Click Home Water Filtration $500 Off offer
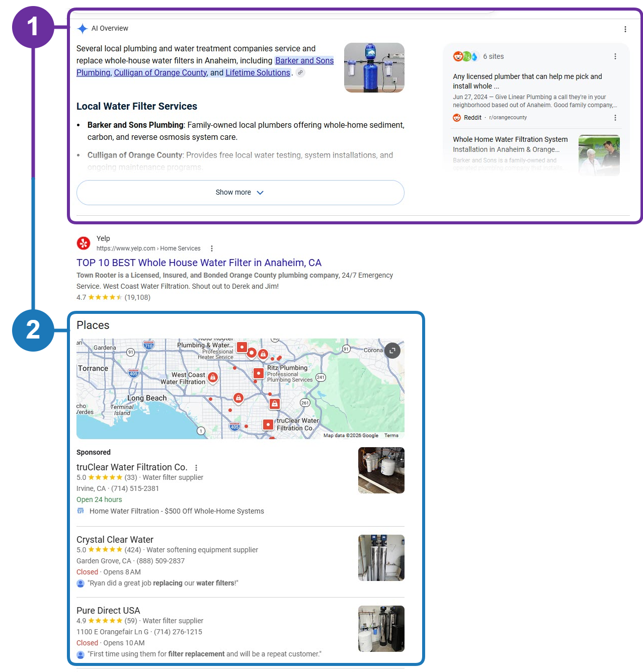 [x=177, y=511]
